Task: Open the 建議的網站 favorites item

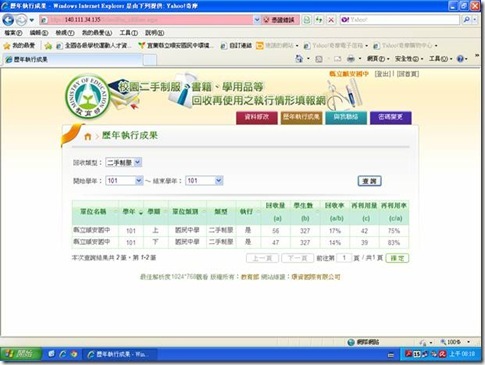Action: [277, 46]
